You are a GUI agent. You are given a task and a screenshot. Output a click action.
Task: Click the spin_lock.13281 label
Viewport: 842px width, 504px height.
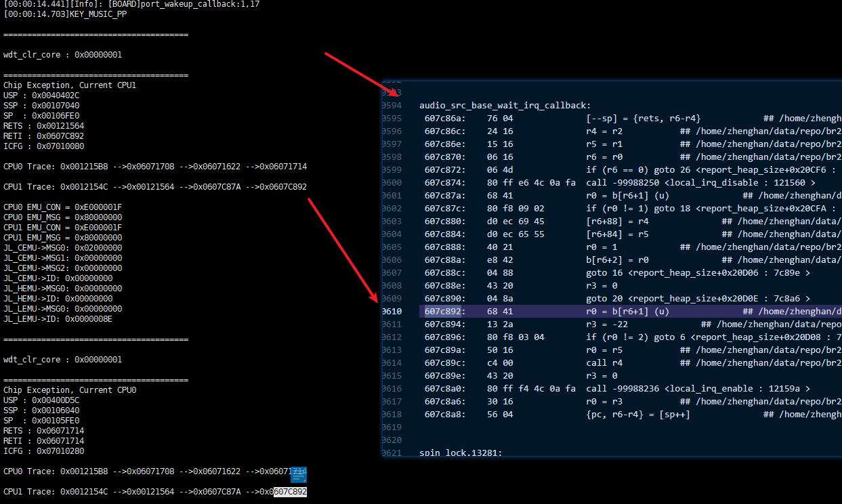pyautogui.click(x=461, y=453)
